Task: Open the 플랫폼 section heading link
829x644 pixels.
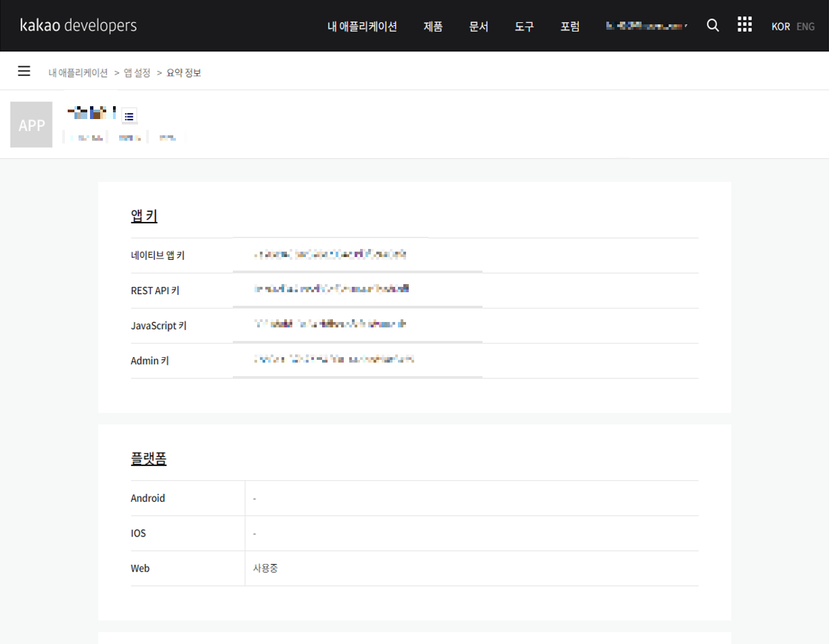Action: (x=149, y=458)
